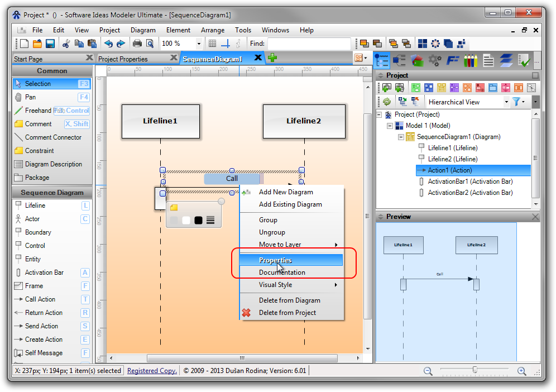Click inside the Find text field
Screen dimensions: 556x392
pos(309,44)
